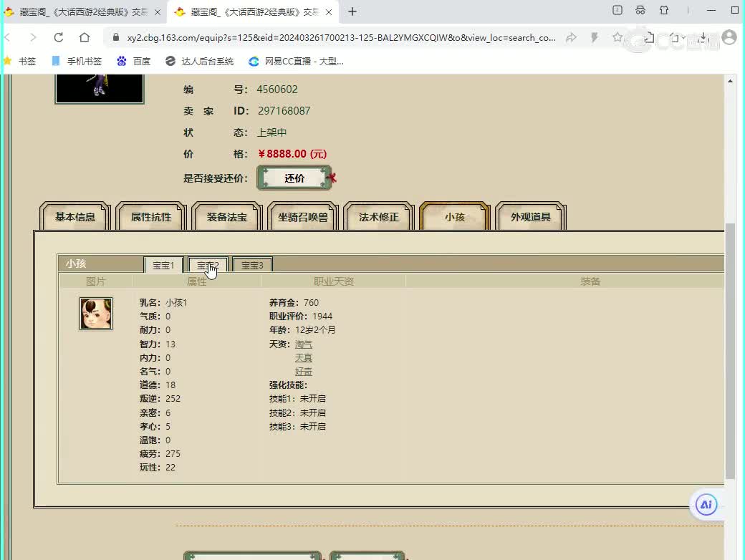The width and height of the screenshot is (745, 560).
Task: Click the 职业评价 value 1944
Action: (x=322, y=317)
